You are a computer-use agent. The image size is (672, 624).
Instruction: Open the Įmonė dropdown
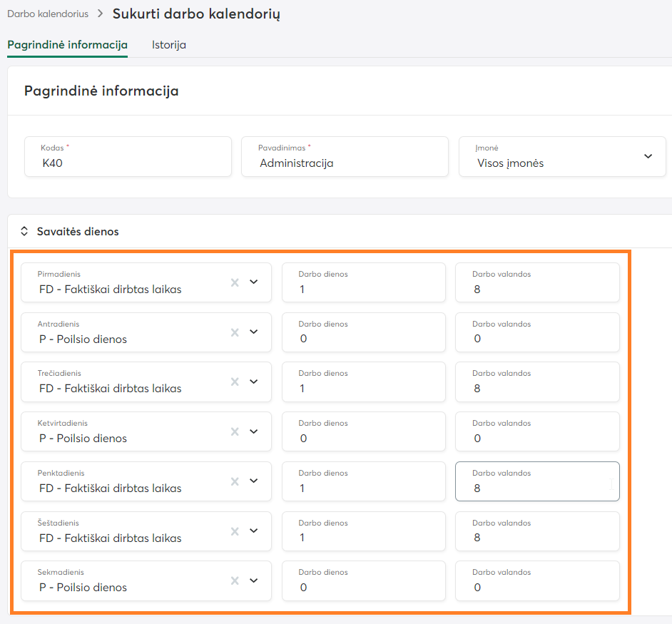[648, 156]
